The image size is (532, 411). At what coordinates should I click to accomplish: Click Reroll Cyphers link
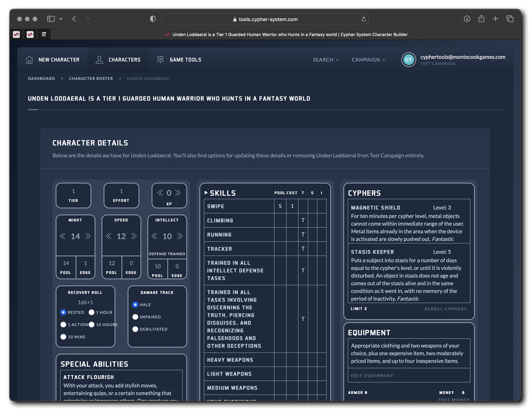445,309
